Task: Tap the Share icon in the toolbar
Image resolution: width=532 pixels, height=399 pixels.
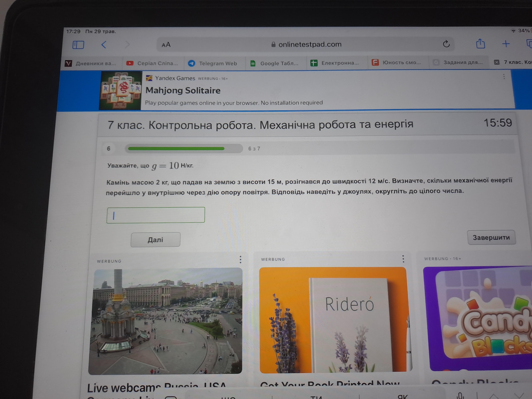Action: click(x=480, y=44)
